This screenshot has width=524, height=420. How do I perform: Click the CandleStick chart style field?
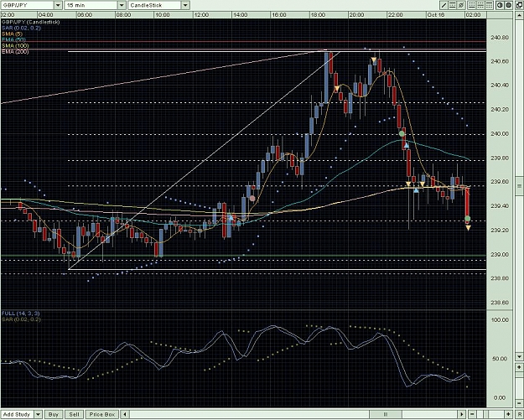point(155,5)
